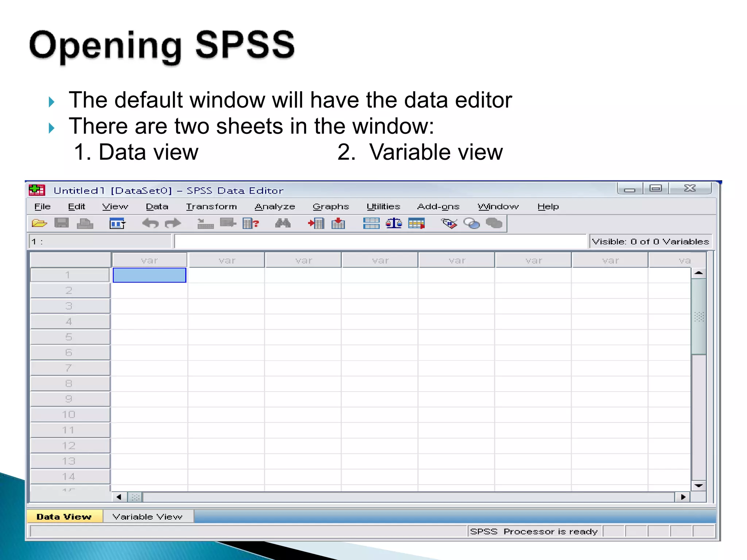Open the Transform menu

point(212,207)
